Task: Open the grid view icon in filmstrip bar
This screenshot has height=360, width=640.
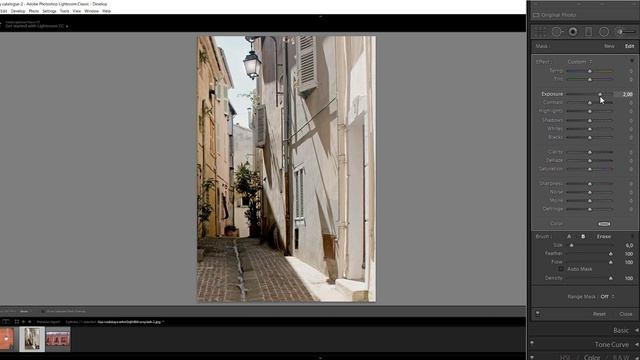Action: (17, 322)
